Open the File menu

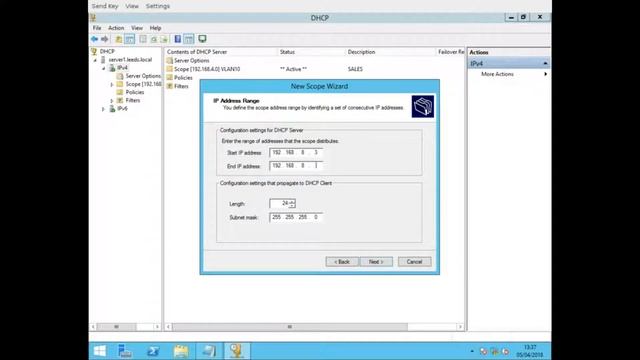(97, 28)
